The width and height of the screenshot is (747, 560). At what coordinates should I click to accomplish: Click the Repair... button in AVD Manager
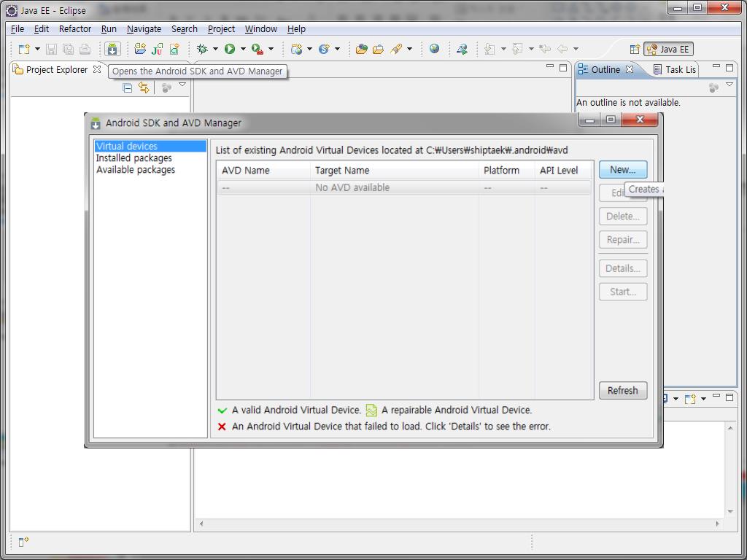(x=623, y=239)
